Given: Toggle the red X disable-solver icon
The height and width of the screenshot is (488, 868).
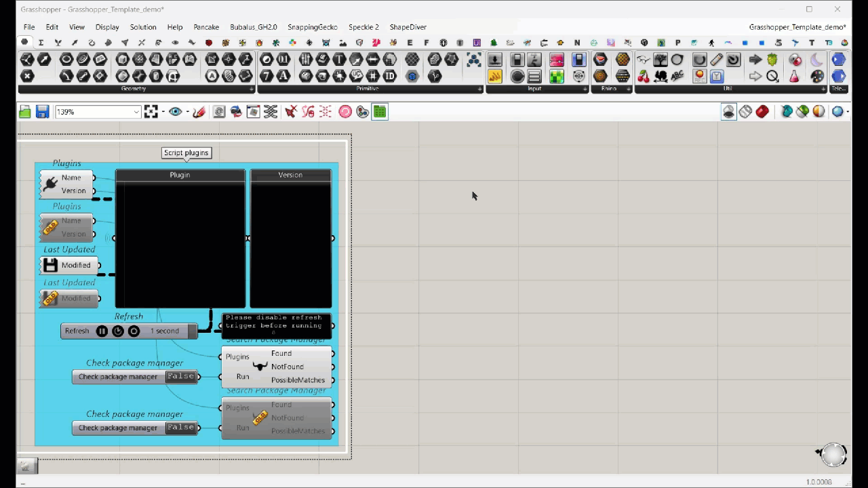Looking at the screenshot, I should (x=291, y=112).
